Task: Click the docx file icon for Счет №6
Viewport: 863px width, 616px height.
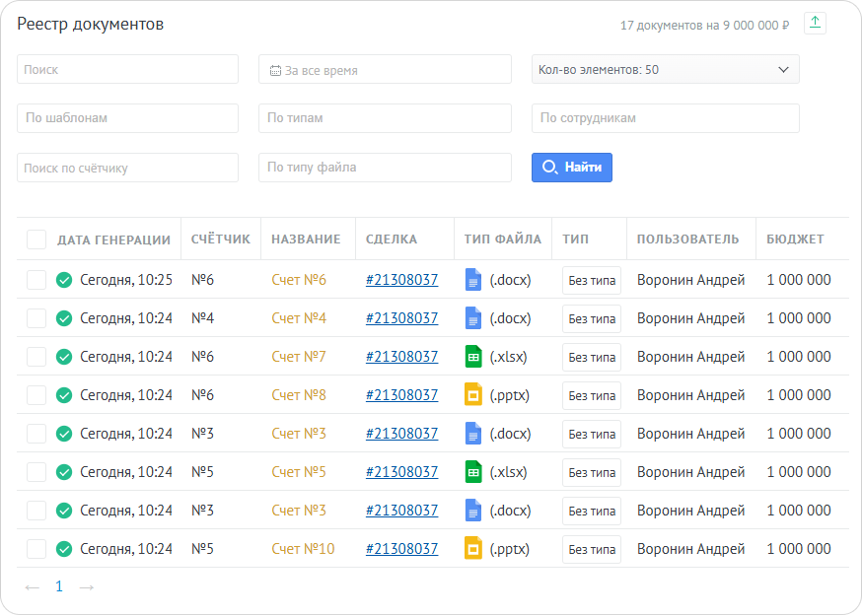Action: pyautogui.click(x=473, y=280)
